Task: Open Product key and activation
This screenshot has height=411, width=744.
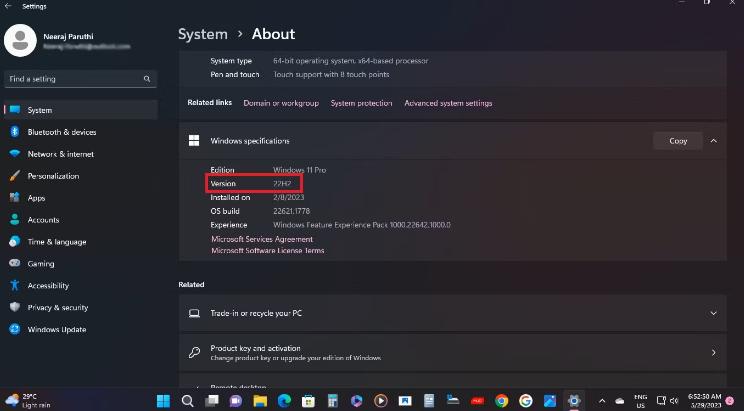Action: [x=452, y=352]
